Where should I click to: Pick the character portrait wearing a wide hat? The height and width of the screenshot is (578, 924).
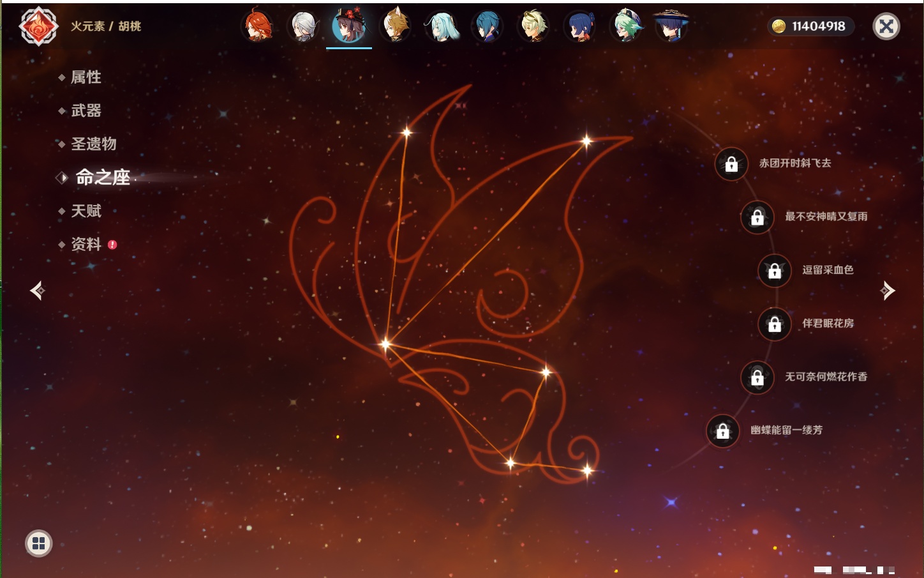671,26
